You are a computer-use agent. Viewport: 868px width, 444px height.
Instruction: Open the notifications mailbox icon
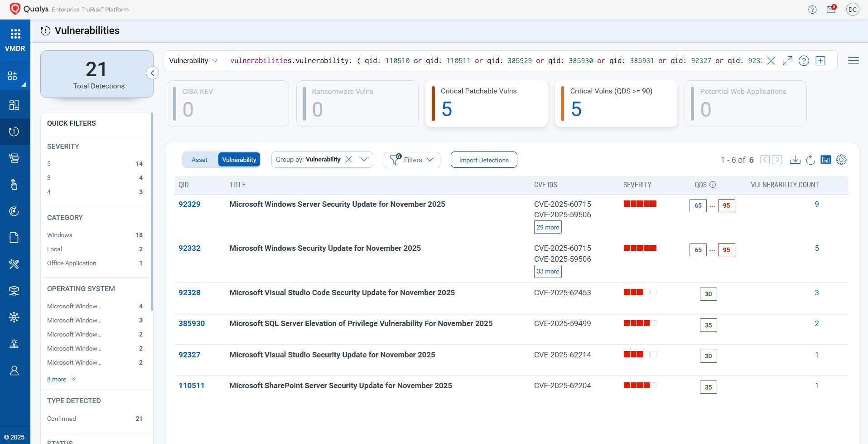831,10
